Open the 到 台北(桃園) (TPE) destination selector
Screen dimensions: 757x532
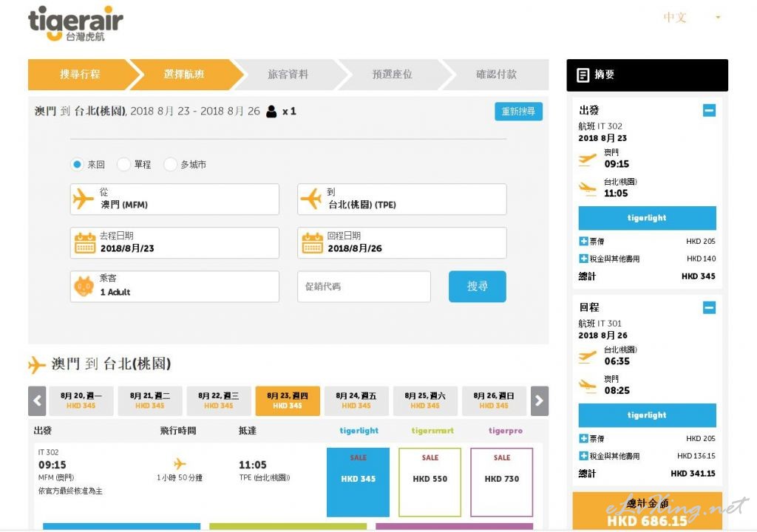point(402,199)
